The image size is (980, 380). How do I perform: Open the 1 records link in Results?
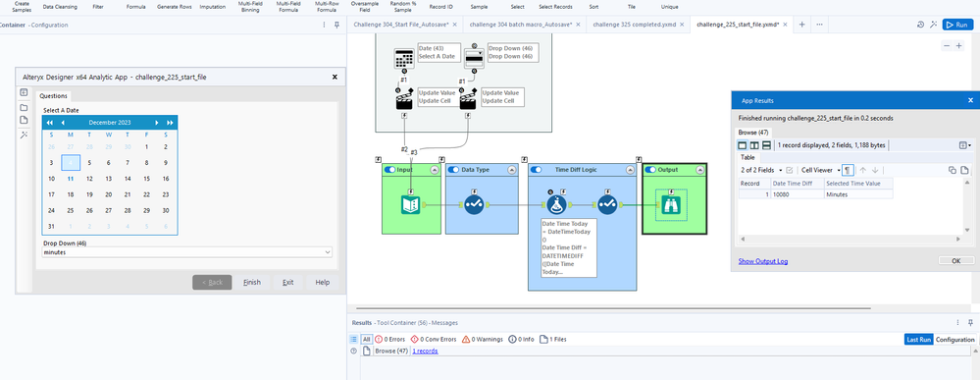click(x=425, y=352)
